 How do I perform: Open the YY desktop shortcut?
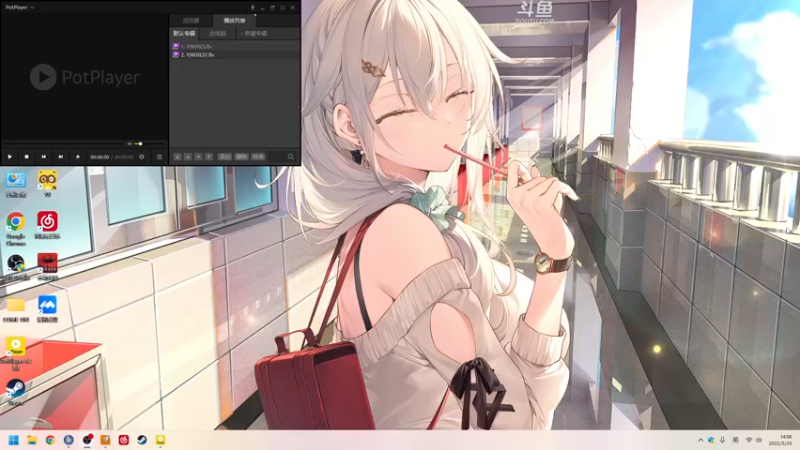coord(47,184)
